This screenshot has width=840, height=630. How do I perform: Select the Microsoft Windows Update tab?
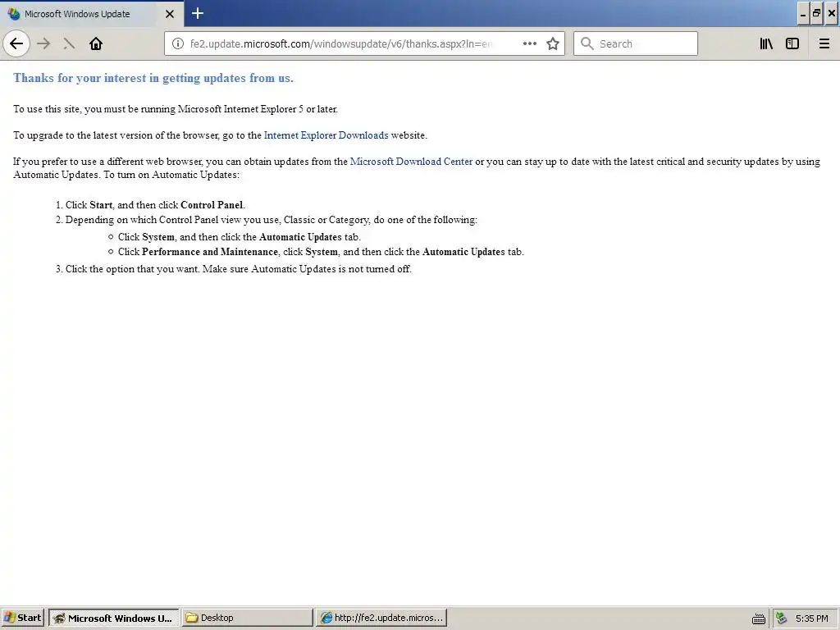(91, 14)
